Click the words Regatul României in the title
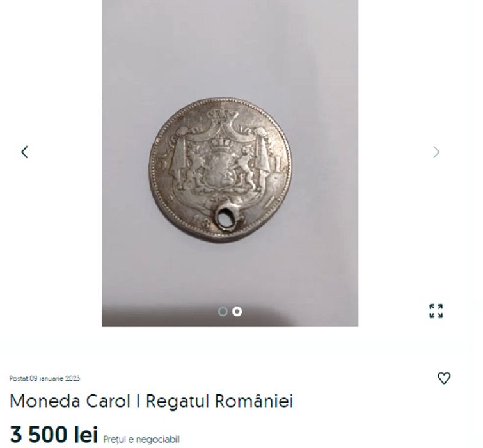This screenshot has height=448, width=483. [219, 401]
